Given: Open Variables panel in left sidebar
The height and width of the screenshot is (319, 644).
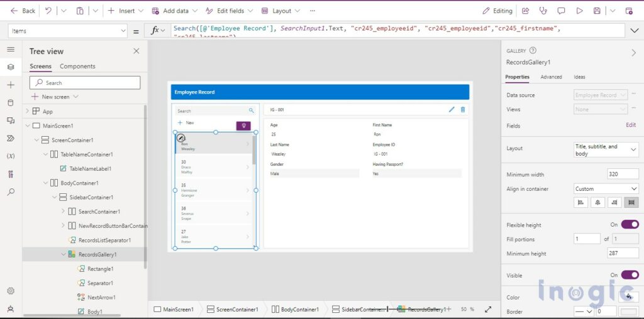Looking at the screenshot, I should [10, 156].
